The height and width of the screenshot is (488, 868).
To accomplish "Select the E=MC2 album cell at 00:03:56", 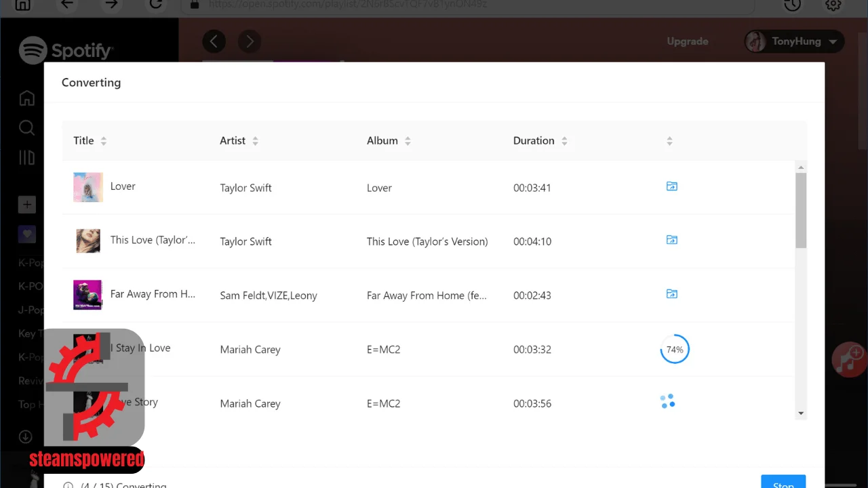I will (x=384, y=403).
